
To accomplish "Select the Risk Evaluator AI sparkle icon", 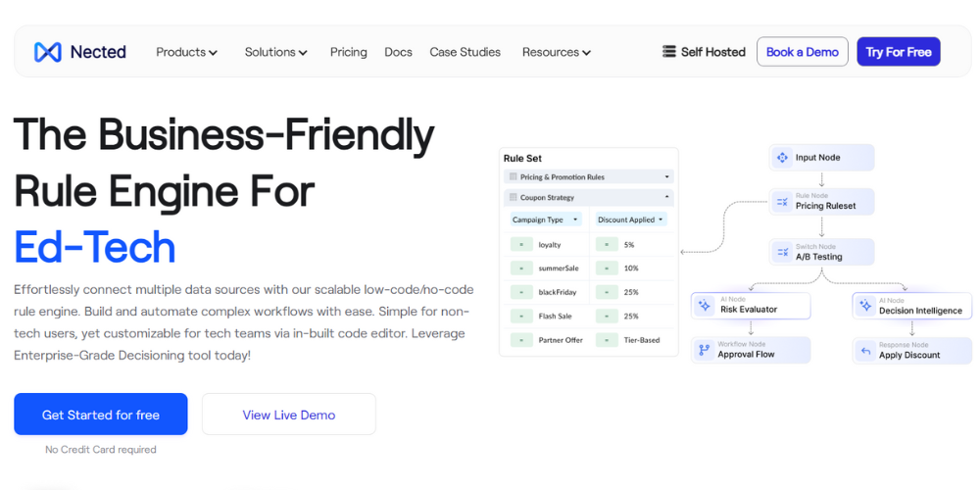I will point(705,306).
